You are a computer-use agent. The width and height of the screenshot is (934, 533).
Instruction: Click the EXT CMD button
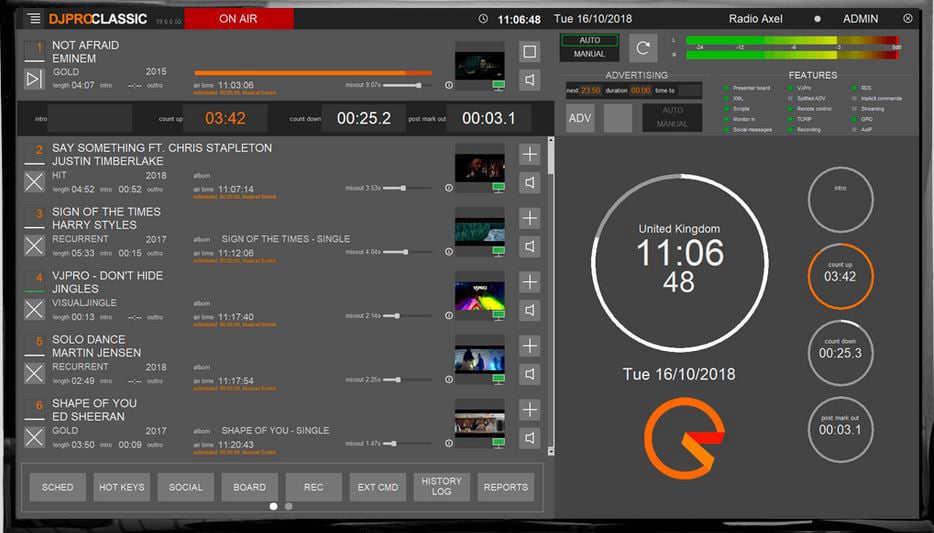[378, 487]
